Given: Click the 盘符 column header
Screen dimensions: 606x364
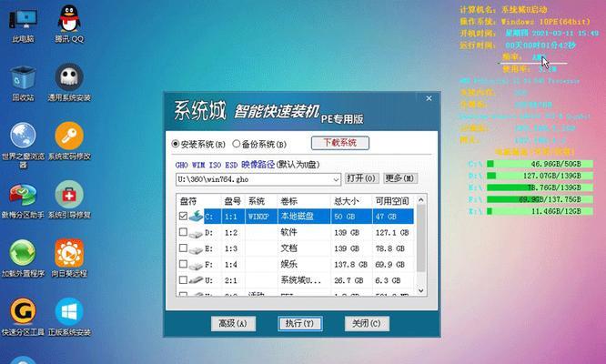Looking at the screenshot, I should click(198, 201).
